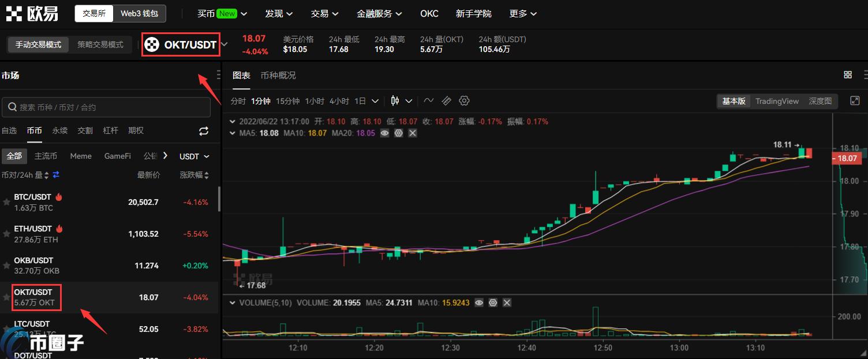Screen dimensions: 868x359
Task: Click the market search input field
Action: click(106, 107)
